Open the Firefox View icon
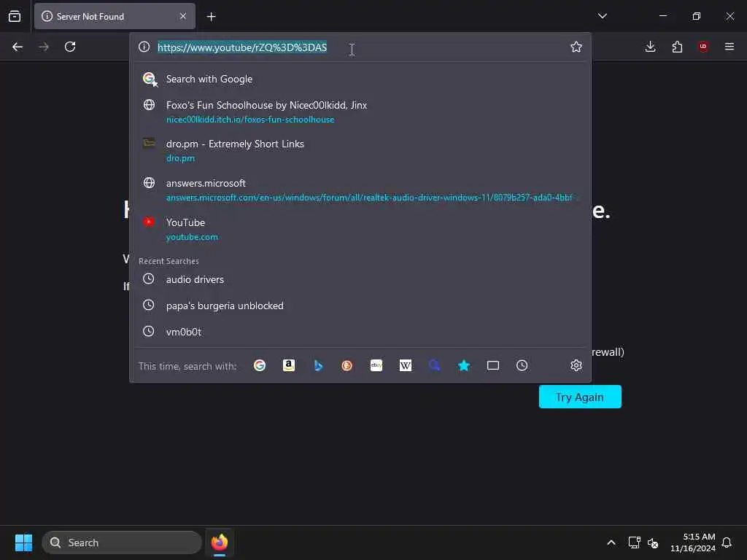 [15, 16]
